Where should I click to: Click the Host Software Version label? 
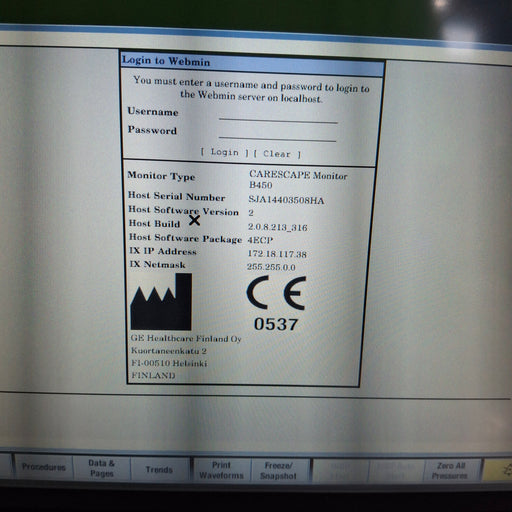click(184, 211)
